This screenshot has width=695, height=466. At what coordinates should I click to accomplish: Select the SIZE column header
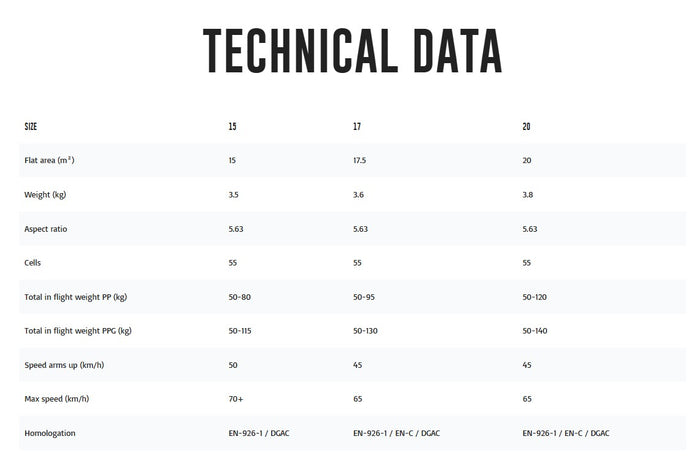tap(31, 127)
